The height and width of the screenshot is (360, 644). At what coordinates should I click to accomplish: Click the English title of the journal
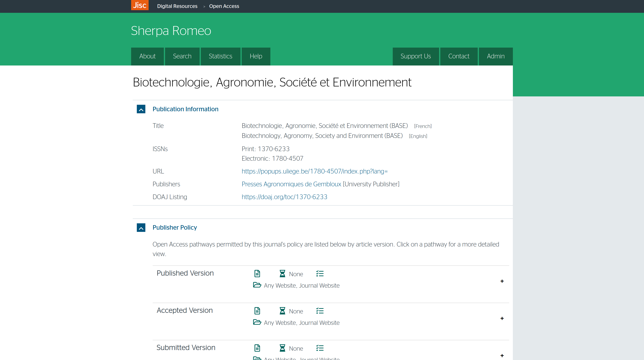pyautogui.click(x=322, y=136)
